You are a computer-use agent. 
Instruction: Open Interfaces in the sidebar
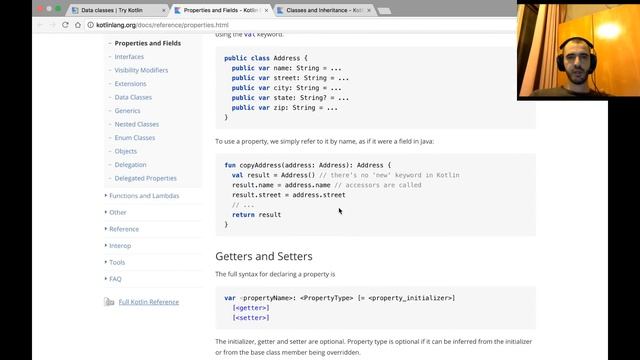coord(129,57)
